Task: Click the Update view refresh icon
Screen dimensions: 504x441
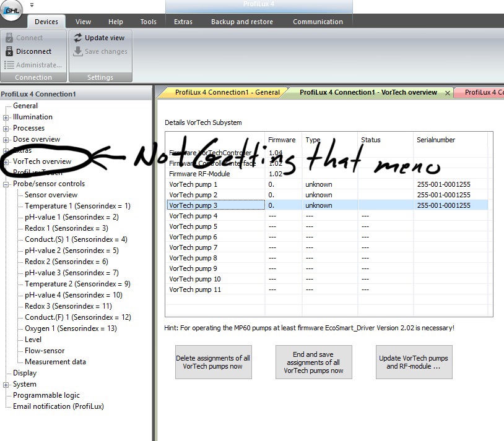Action: point(78,38)
